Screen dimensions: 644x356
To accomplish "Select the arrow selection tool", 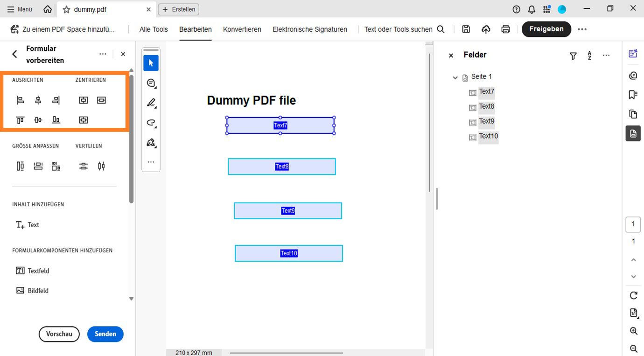I will click(151, 63).
